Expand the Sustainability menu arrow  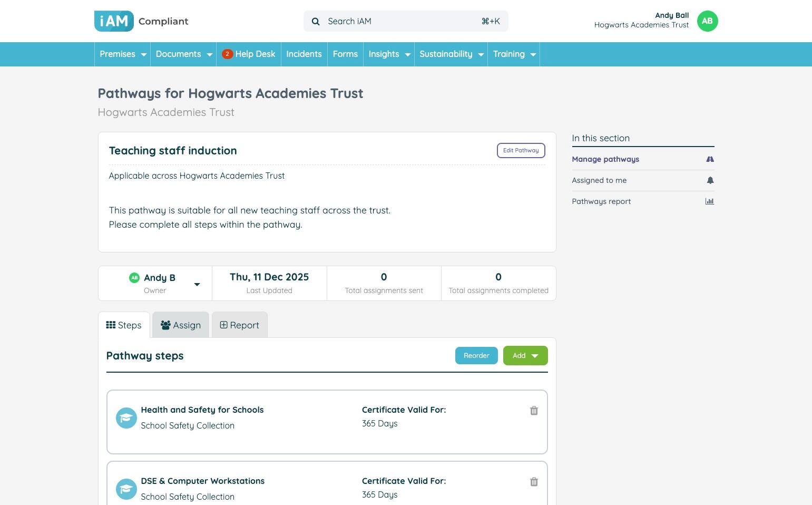click(481, 55)
